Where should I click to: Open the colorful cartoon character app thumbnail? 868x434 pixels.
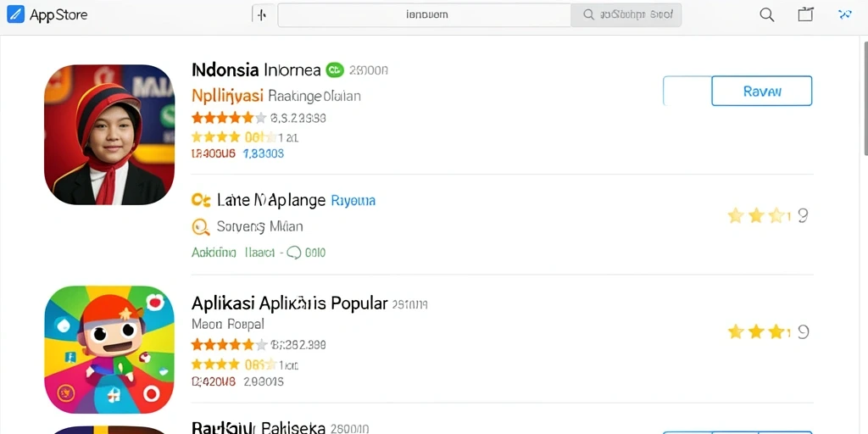(x=109, y=349)
